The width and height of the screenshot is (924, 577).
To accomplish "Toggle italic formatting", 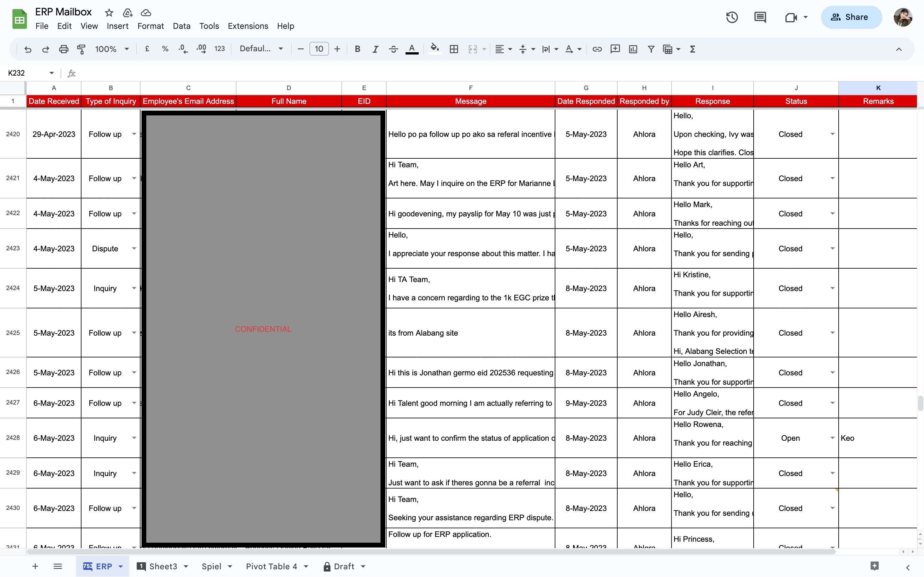I will (x=375, y=49).
